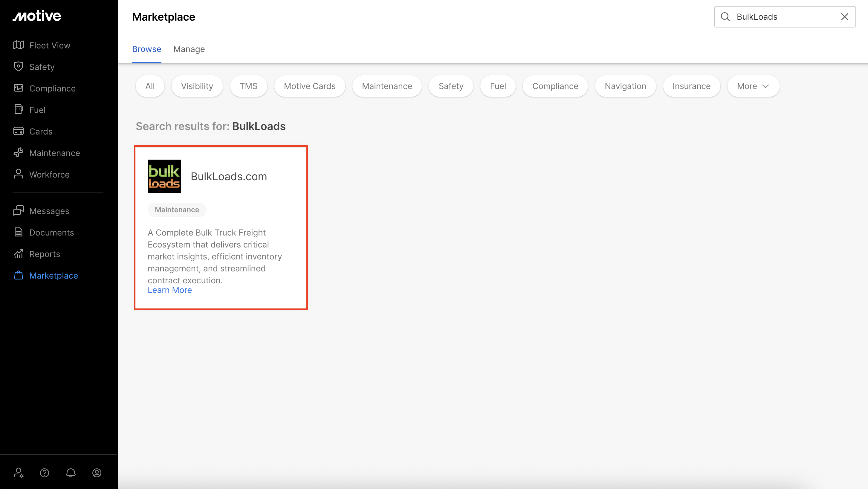Open the profile account icon
This screenshot has width=868, height=489.
(x=97, y=473)
